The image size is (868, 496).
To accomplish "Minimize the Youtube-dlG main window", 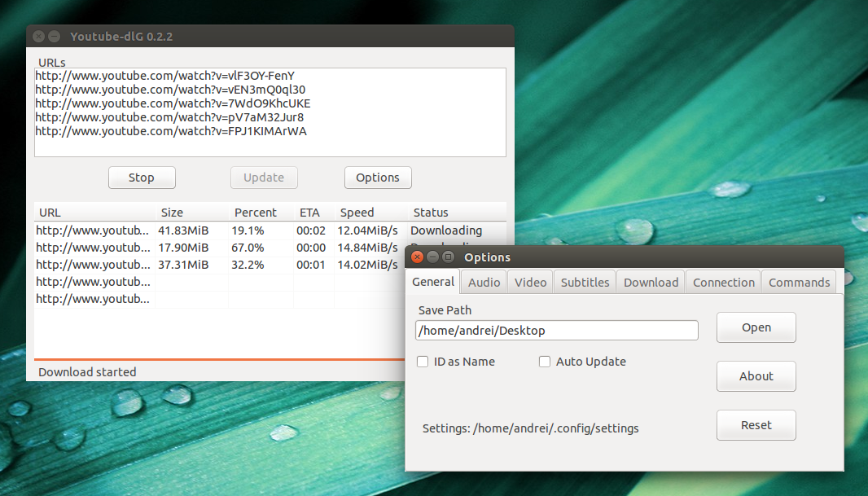I will coord(55,37).
